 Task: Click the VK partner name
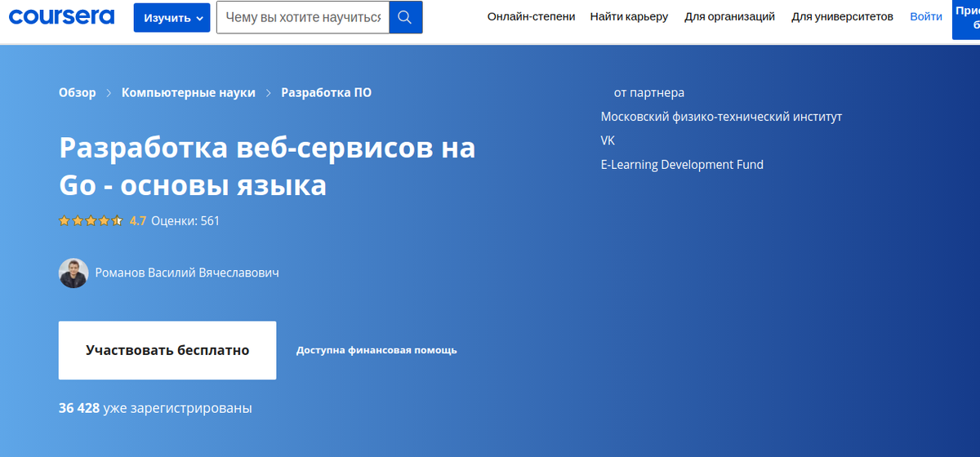(608, 140)
